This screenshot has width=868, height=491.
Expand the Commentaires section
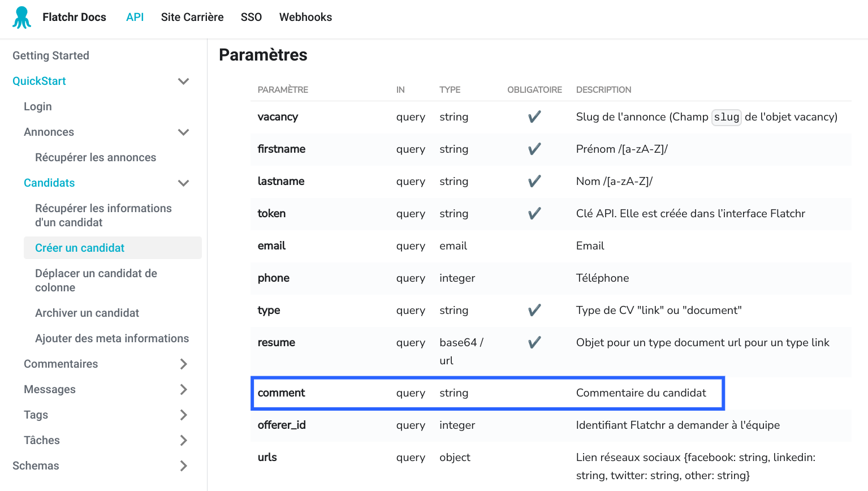(x=183, y=364)
